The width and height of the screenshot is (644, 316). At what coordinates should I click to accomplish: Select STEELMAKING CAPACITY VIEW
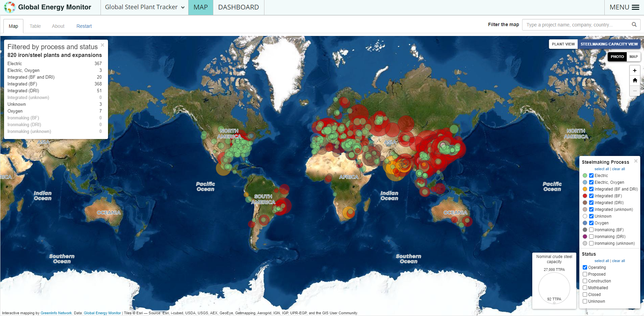click(x=609, y=44)
